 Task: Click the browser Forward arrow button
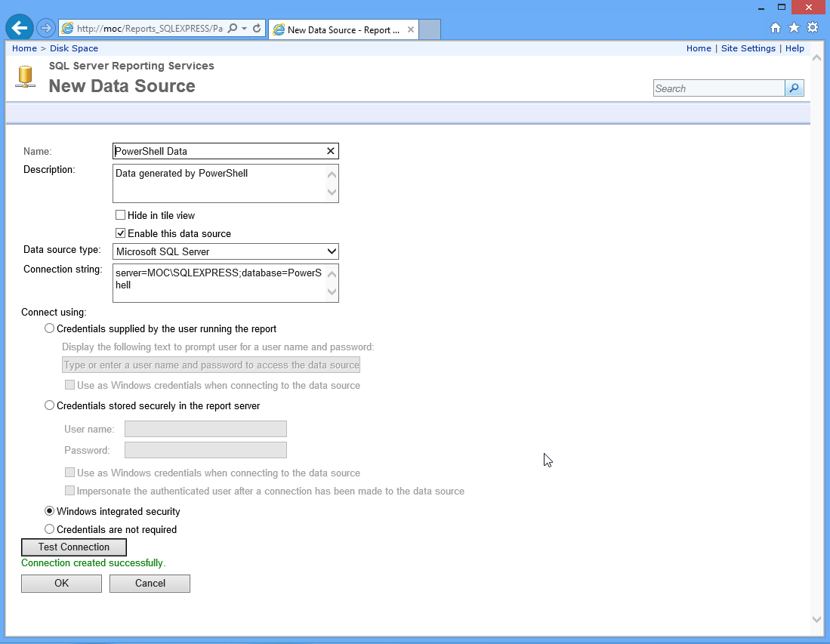(x=45, y=28)
